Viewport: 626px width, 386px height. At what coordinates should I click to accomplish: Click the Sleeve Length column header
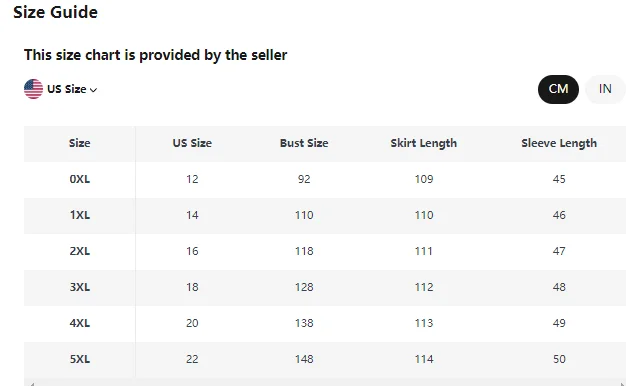[x=559, y=143]
